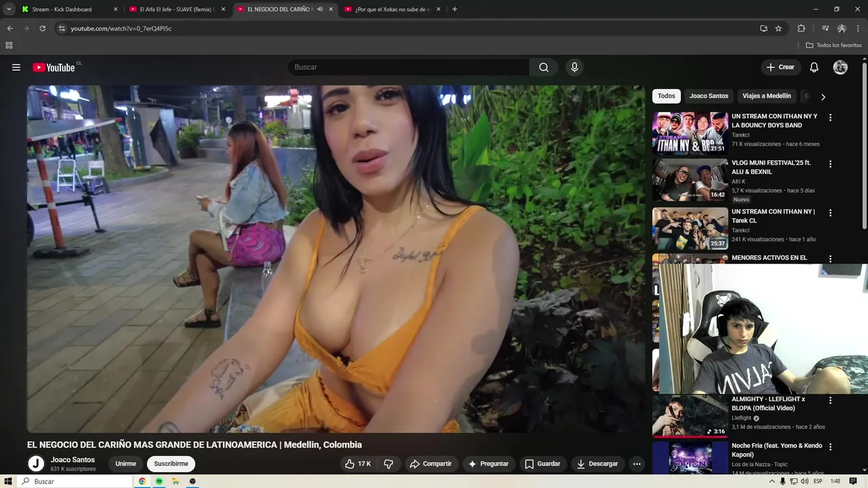
Task: Open options for UN STREAM CON ITHAN NY Y LA BOUNCY BOYS BAND
Action: pyautogui.click(x=830, y=117)
